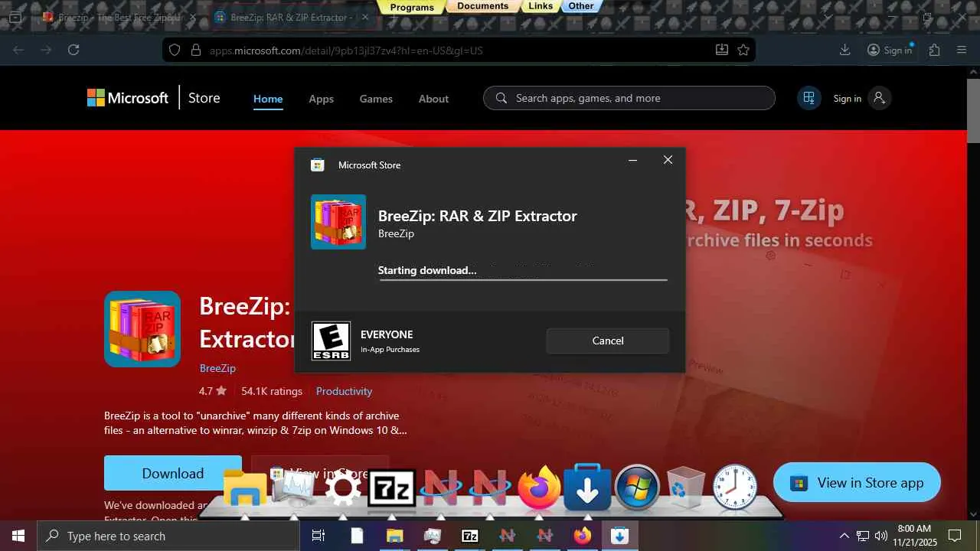Focus the Search apps, games, and more field
This screenshot has height=551, width=980.
629,98
